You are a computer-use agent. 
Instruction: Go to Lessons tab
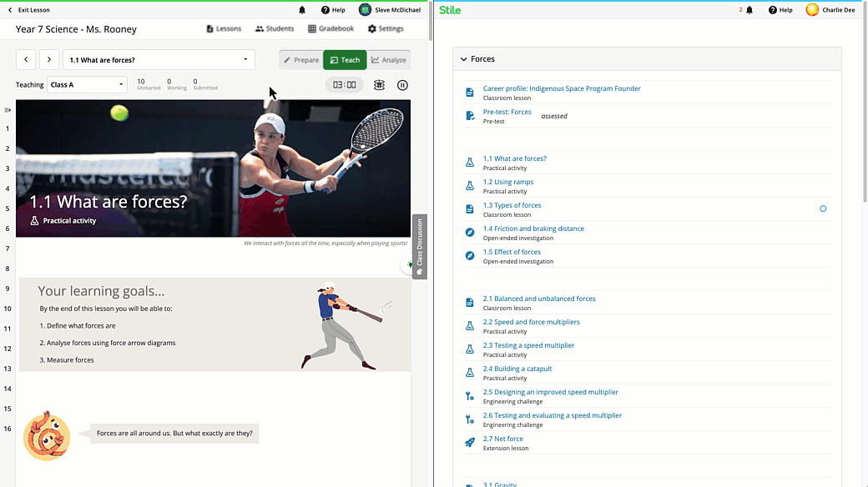point(224,29)
